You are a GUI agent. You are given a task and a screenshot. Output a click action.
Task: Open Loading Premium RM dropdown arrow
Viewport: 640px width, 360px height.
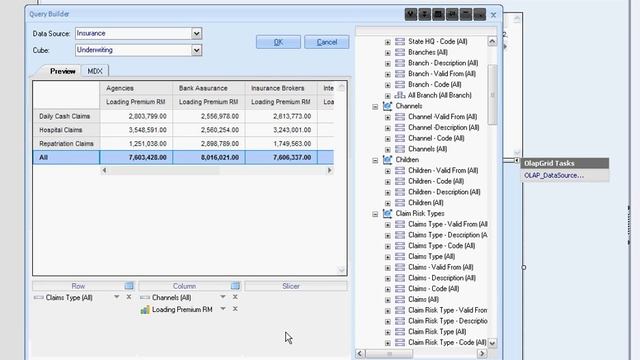click(x=223, y=309)
